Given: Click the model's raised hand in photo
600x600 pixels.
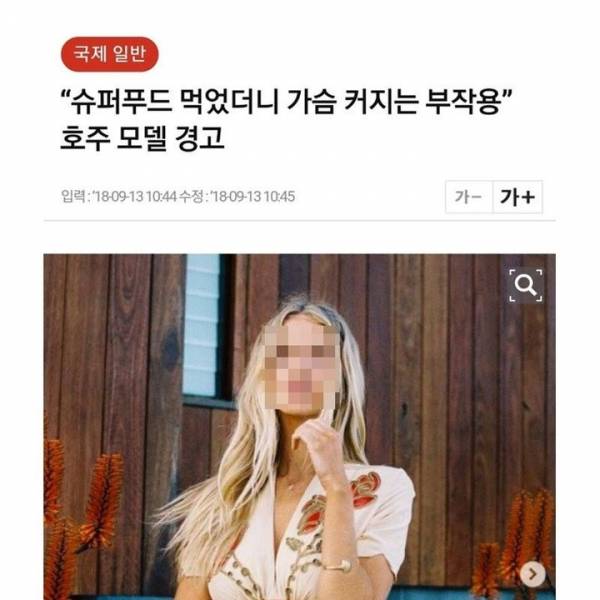Looking at the screenshot, I should click(x=318, y=440).
